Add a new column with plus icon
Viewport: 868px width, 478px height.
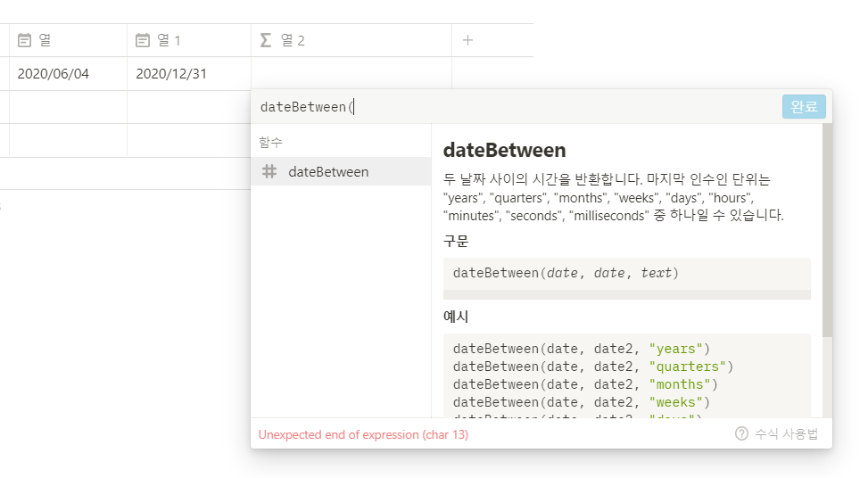467,40
